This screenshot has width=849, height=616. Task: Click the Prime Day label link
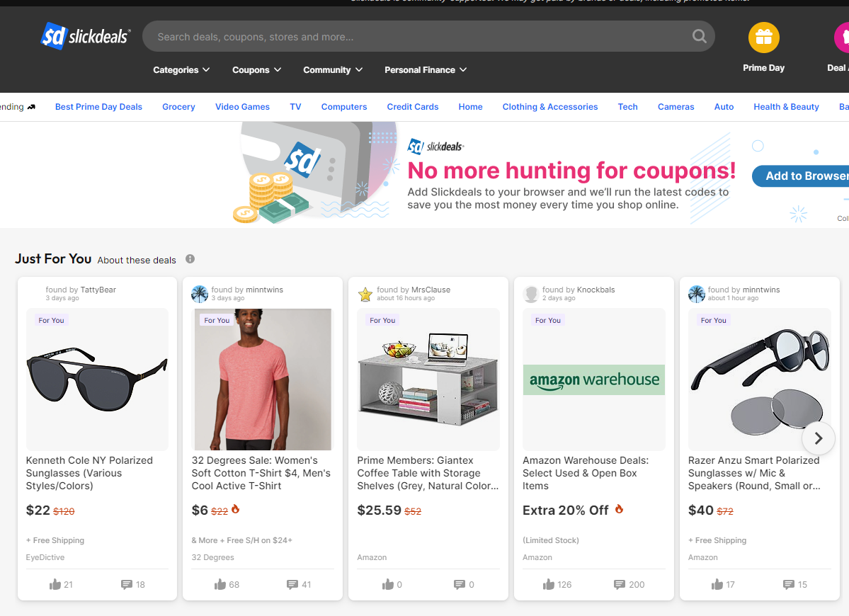(x=763, y=68)
